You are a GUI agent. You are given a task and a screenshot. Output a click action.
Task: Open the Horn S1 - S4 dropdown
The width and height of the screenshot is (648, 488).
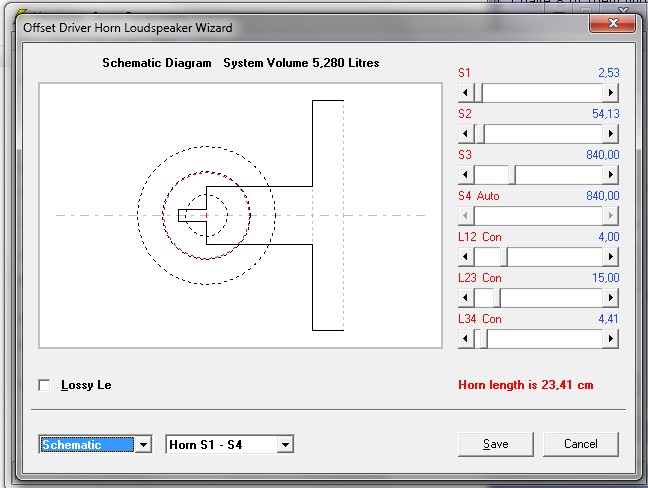[285, 445]
